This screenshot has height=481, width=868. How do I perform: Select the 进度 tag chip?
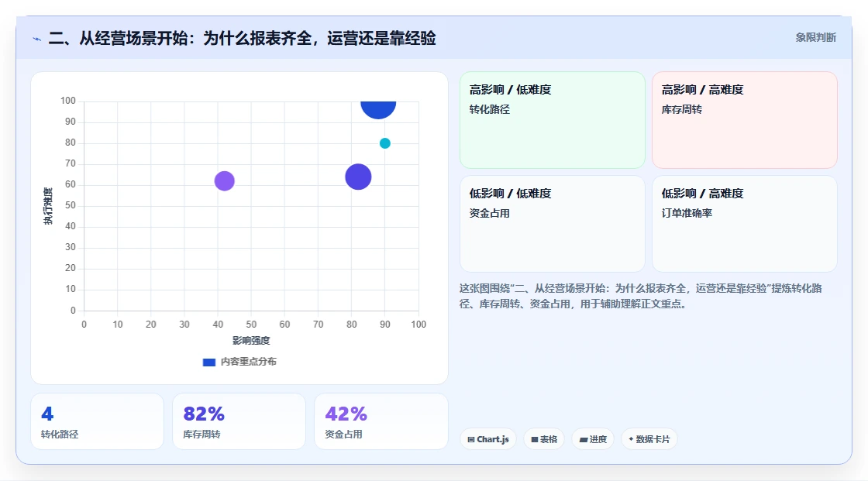tap(593, 439)
